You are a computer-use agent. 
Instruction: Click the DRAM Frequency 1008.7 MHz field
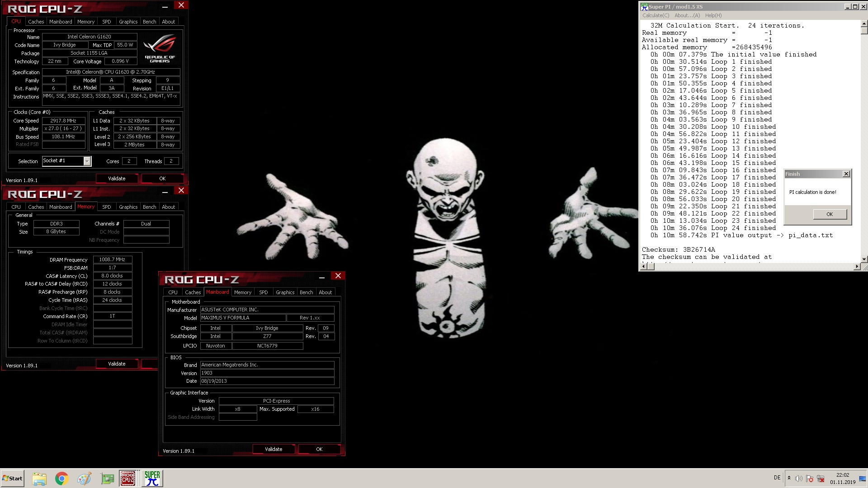coord(112,259)
